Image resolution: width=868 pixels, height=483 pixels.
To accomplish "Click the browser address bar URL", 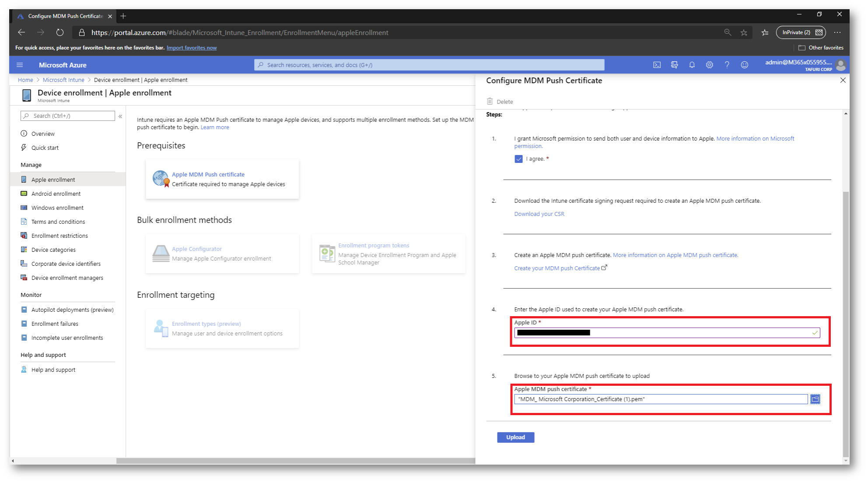I will point(240,32).
